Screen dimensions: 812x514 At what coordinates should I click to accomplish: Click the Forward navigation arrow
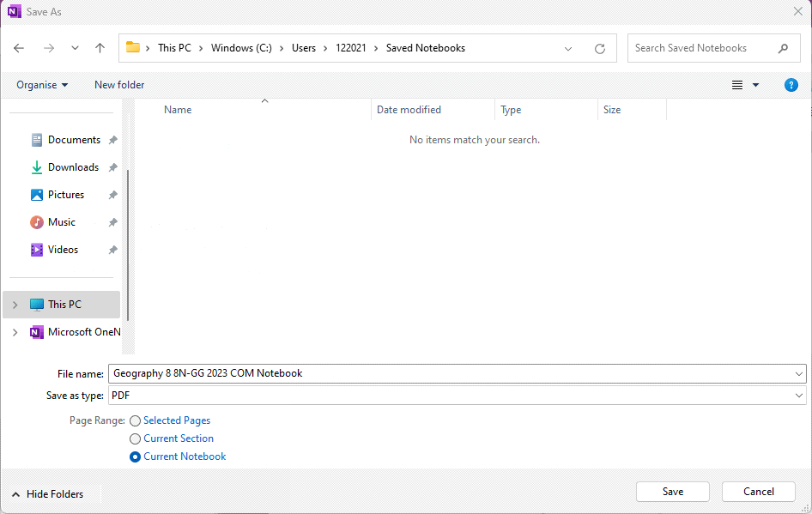pyautogui.click(x=49, y=48)
